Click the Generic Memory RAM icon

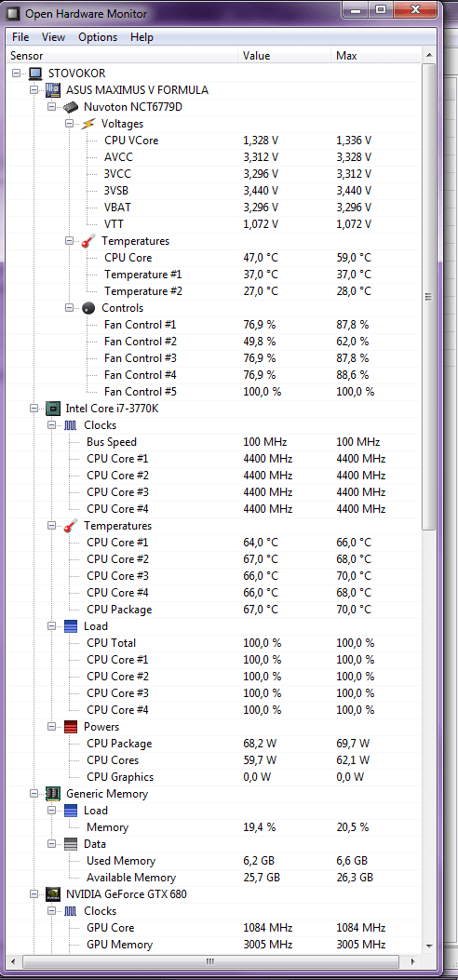pyautogui.click(x=53, y=794)
